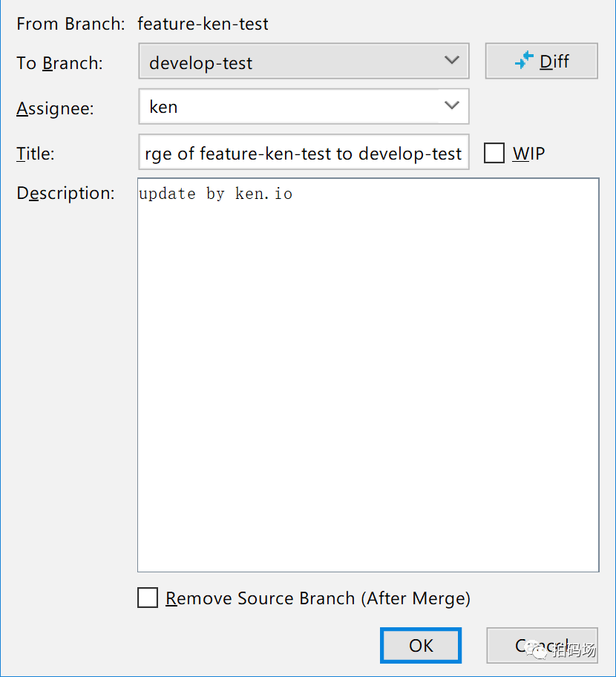Click the To Branch field label
Image resolution: width=616 pixels, height=677 pixels.
point(59,63)
